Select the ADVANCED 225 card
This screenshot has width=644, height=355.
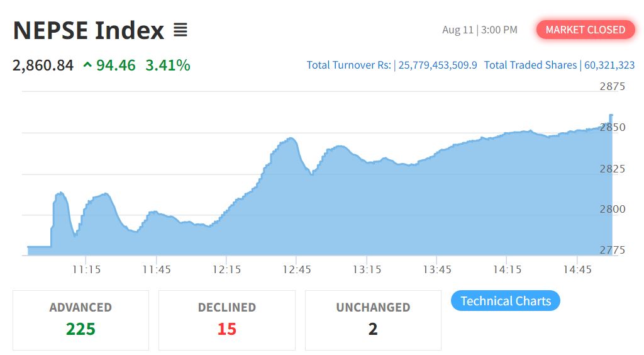coord(81,320)
